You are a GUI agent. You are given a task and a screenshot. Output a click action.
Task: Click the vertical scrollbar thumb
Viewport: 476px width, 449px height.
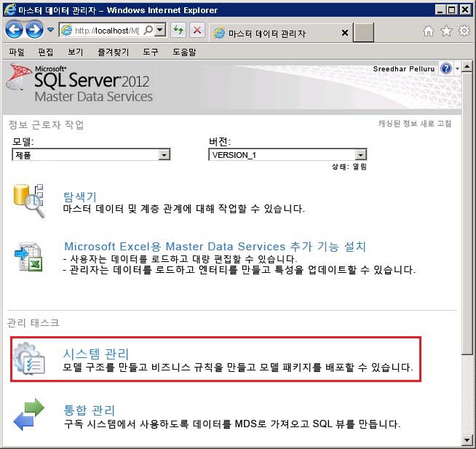pyautogui.click(x=467, y=212)
